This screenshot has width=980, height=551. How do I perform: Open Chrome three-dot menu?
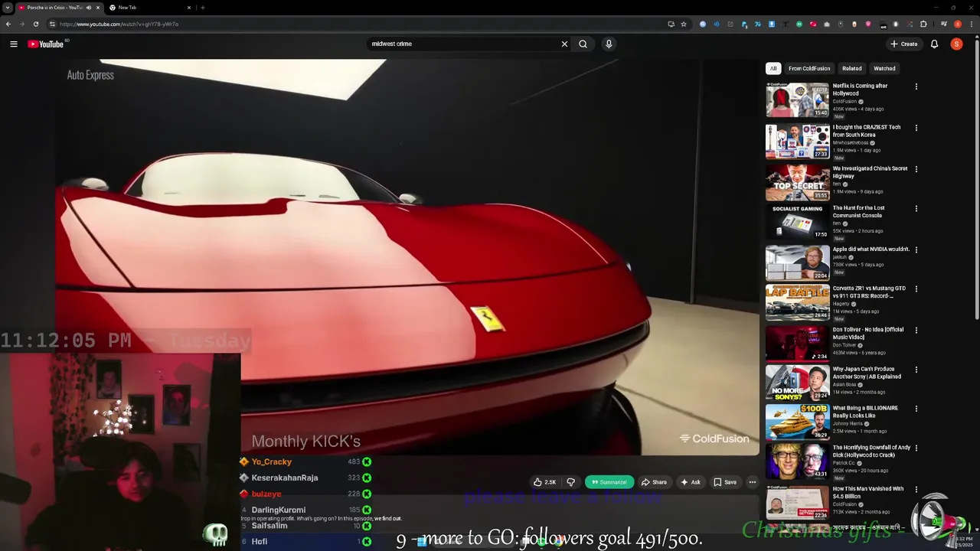972,24
